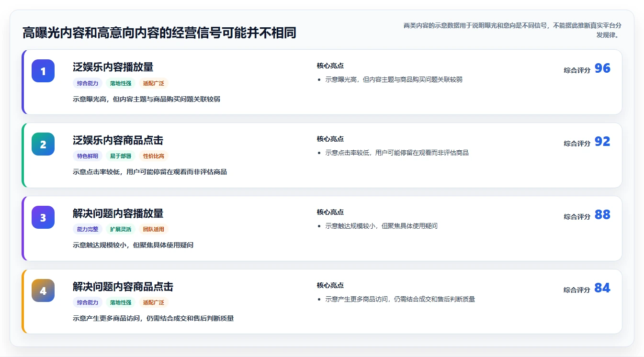Open the 泛娱乐内容播放量 card title
Image resolution: width=644 pixels, height=357 pixels.
click(x=113, y=67)
